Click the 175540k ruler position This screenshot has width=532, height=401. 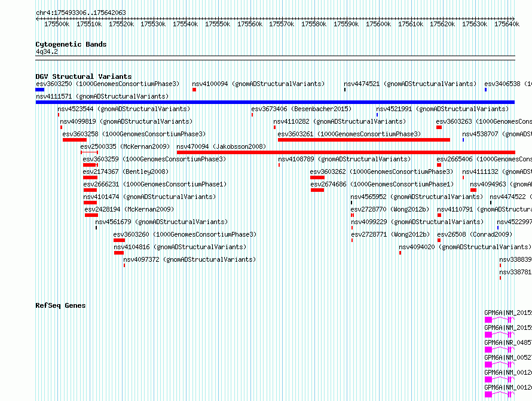click(x=185, y=24)
